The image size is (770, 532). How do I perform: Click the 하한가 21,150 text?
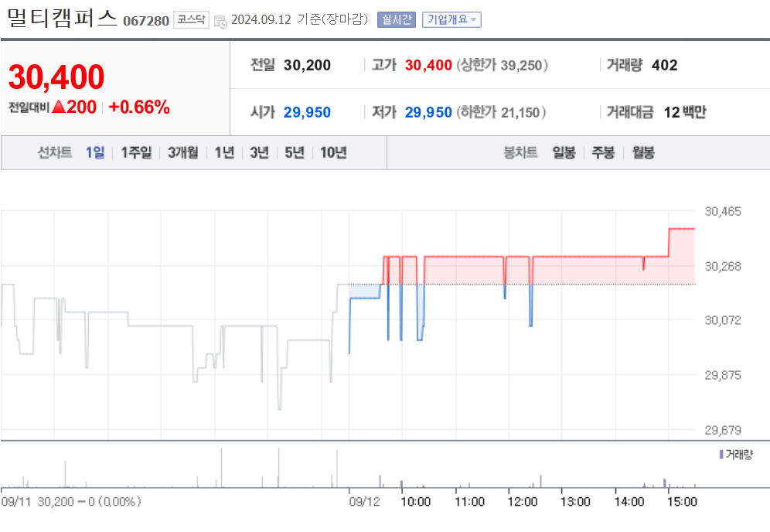coord(502,112)
